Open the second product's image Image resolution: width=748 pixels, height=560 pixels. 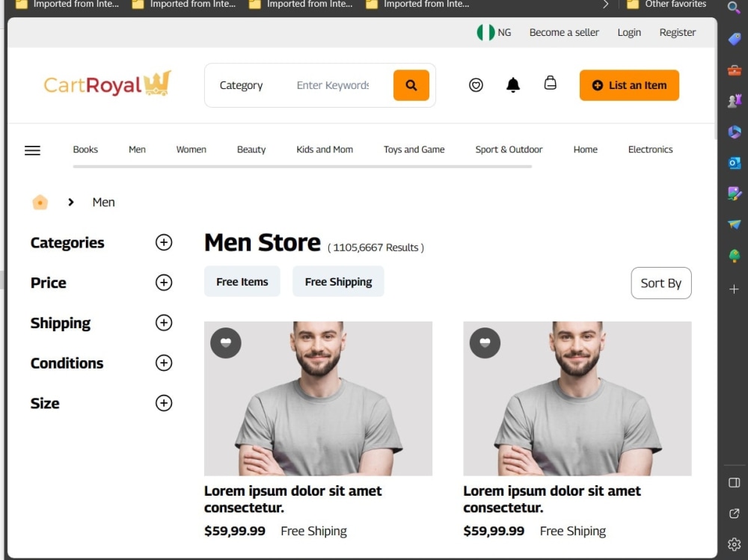[x=577, y=399]
